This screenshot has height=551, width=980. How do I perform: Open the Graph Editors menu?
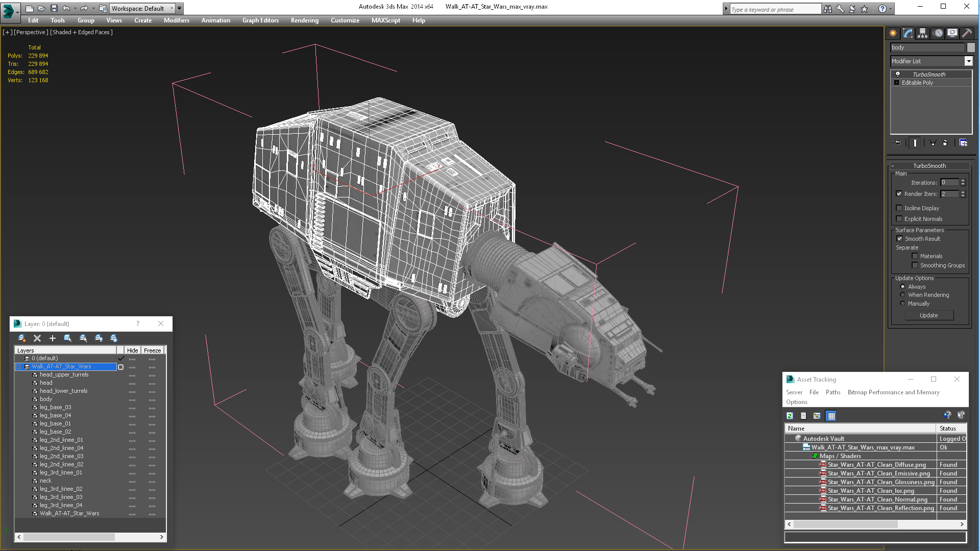[x=260, y=20]
